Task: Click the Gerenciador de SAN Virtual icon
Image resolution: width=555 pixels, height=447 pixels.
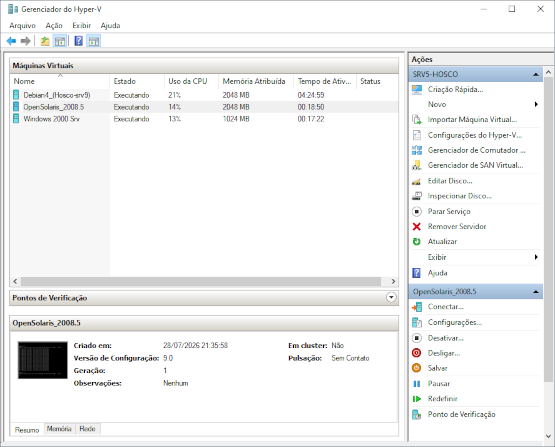Action: coord(417,165)
